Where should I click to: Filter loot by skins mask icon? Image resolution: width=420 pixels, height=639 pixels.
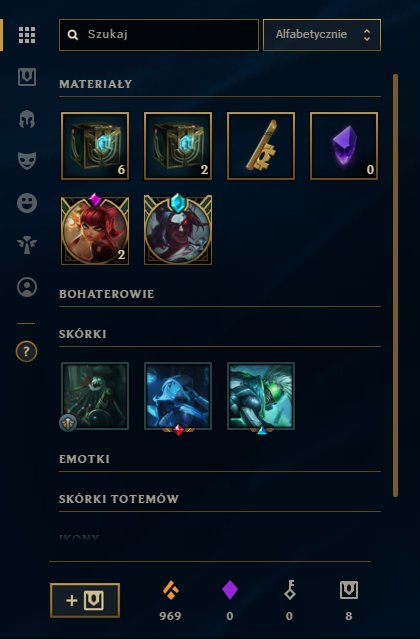(x=27, y=161)
